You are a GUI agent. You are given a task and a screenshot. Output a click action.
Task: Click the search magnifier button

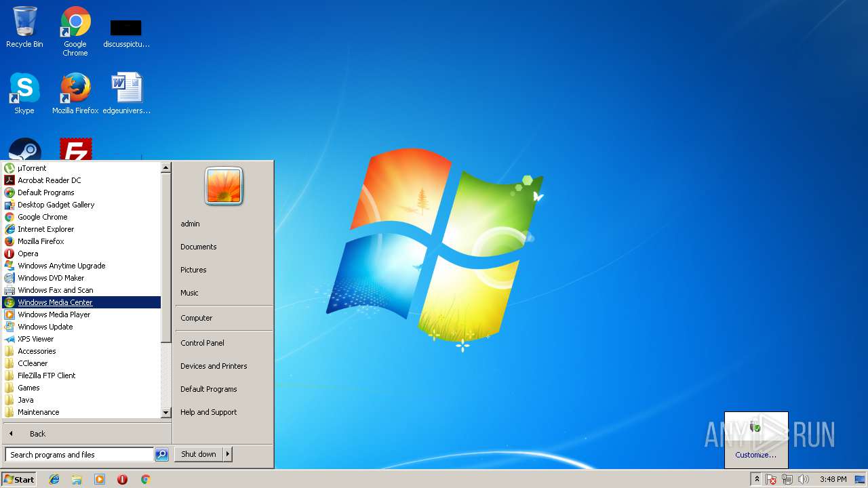point(161,455)
